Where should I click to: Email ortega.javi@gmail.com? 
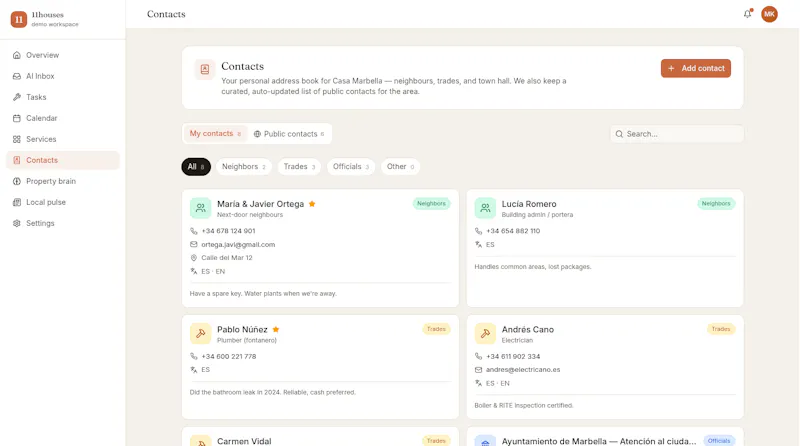point(238,245)
